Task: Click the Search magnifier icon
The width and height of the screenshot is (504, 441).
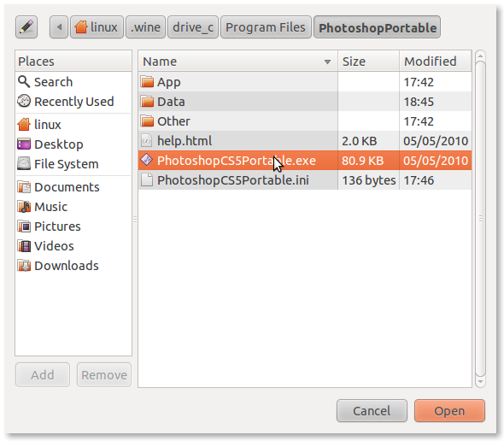Action: tap(24, 82)
